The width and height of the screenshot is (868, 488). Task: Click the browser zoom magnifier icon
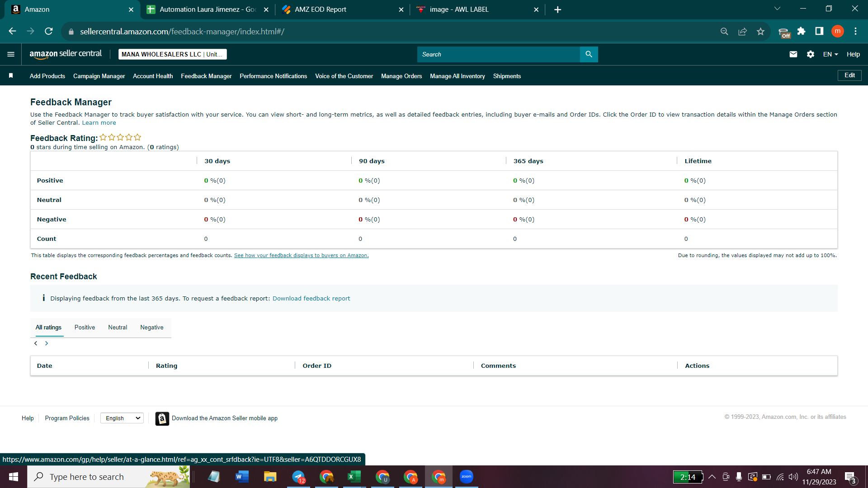[x=724, y=31]
